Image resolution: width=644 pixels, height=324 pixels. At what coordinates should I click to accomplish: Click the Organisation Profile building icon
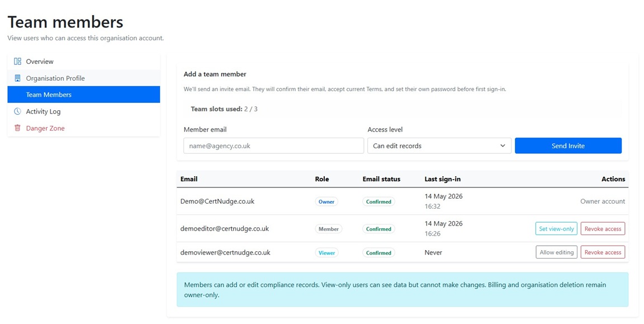click(17, 78)
